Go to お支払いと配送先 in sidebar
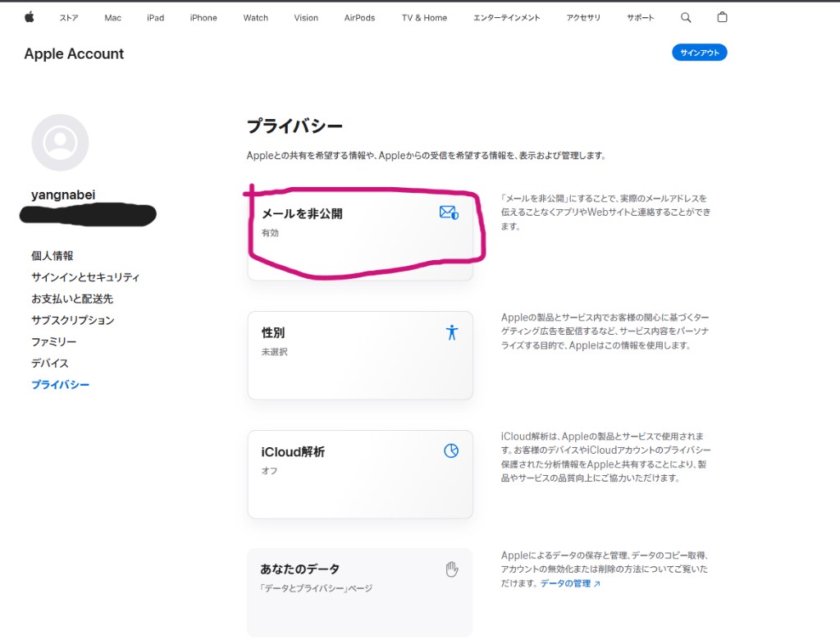Image resolution: width=840 pixels, height=640 pixels. [72, 299]
